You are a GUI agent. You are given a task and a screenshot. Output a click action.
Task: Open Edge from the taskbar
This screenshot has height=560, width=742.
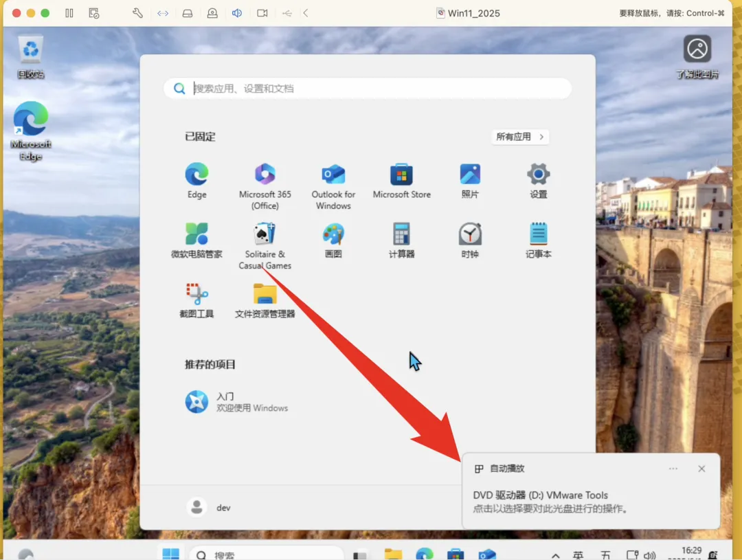tap(424, 554)
